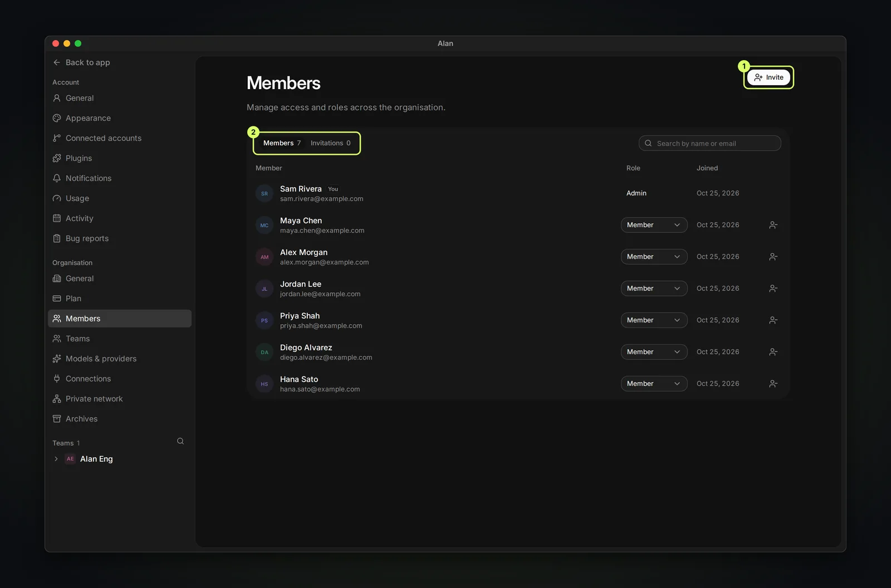Open Appearance via palette icon
Image resolution: width=891 pixels, height=588 pixels.
pos(57,118)
